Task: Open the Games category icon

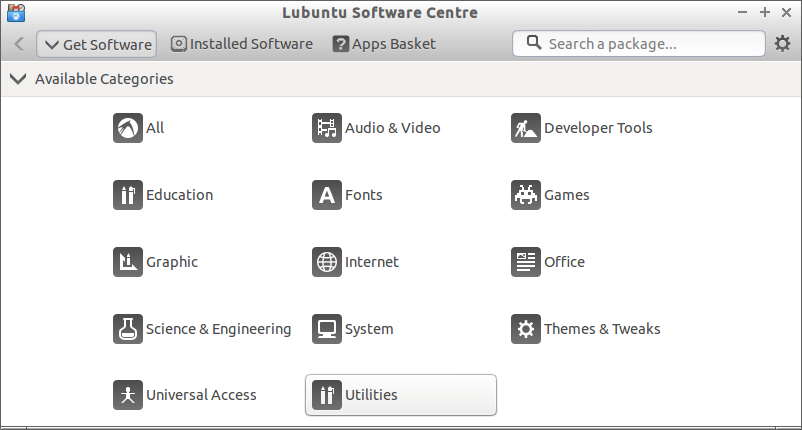Action: (526, 195)
